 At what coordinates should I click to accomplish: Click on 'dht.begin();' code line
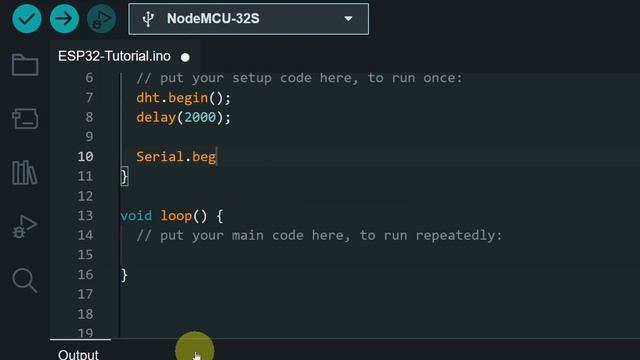183,98
